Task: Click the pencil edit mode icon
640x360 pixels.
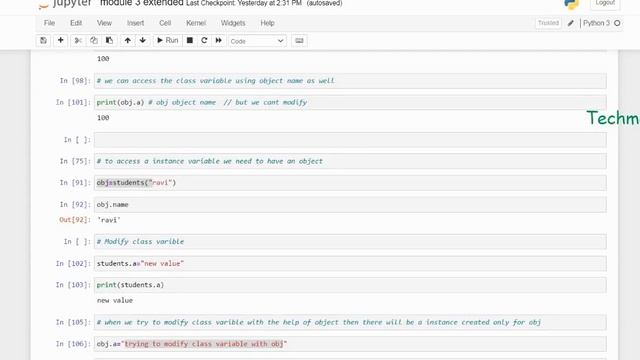Action: [x=571, y=23]
